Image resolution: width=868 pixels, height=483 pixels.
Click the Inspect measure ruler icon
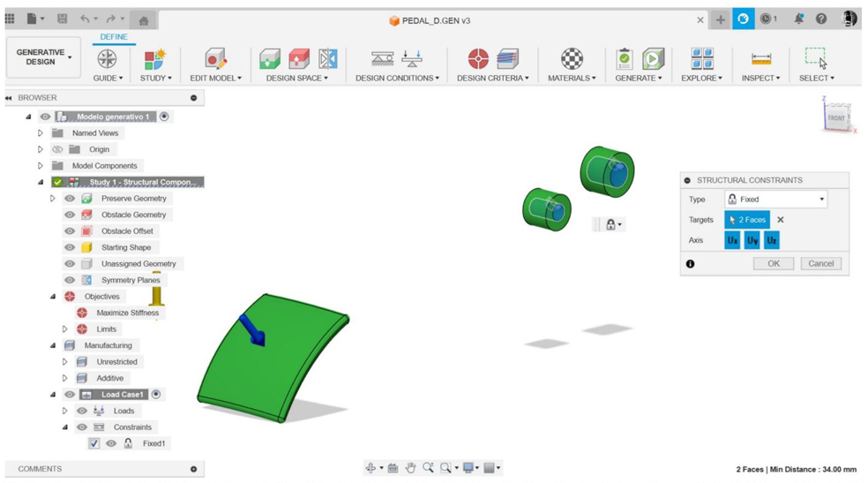coord(760,58)
